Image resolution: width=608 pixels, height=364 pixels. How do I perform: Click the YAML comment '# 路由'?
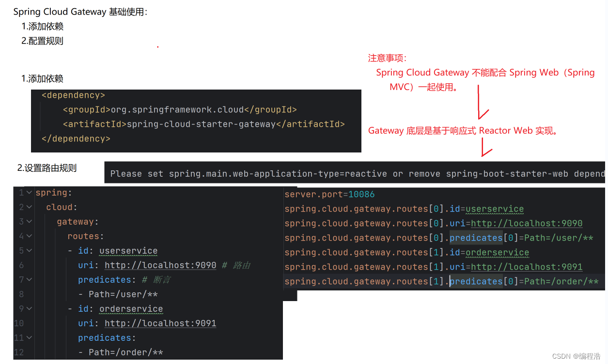click(236, 265)
